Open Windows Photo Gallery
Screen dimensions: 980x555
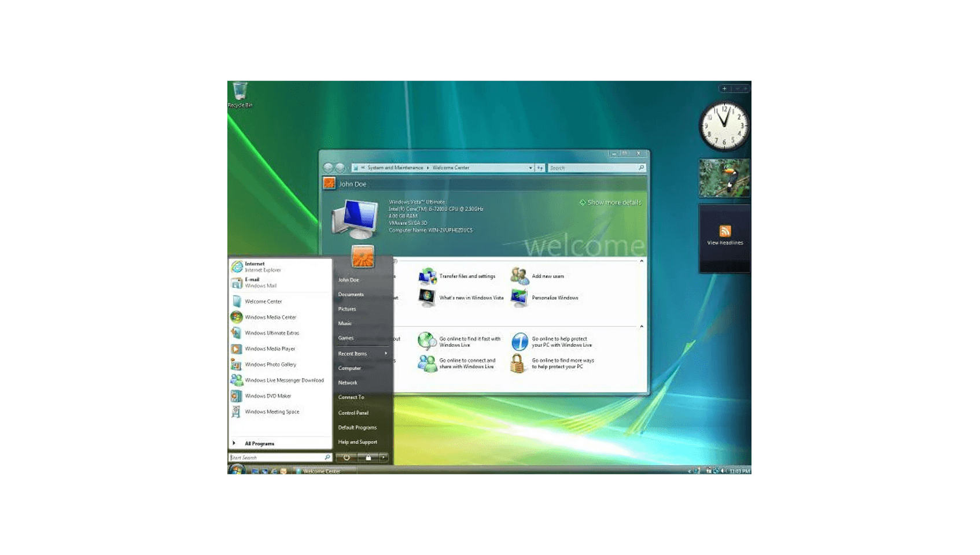click(x=270, y=365)
